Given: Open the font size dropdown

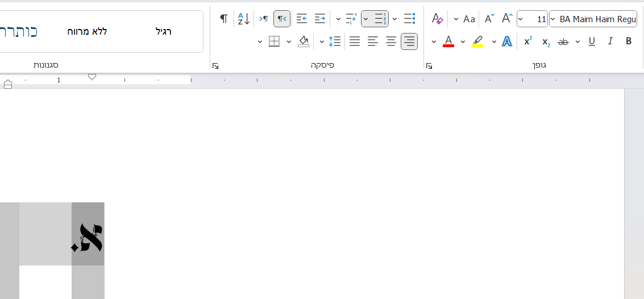Looking at the screenshot, I should 521,19.
